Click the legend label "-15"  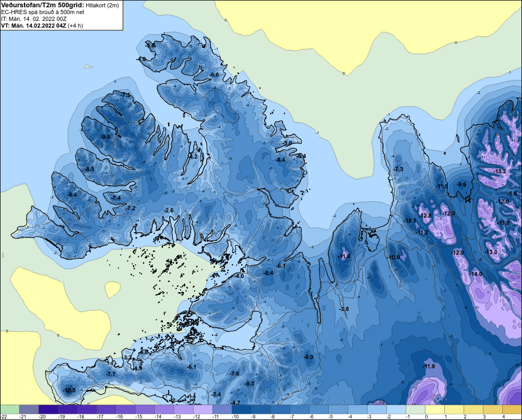[x=138, y=417]
